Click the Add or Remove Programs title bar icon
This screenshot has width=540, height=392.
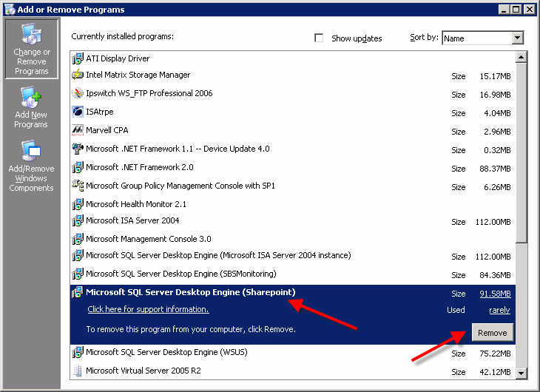(10, 10)
